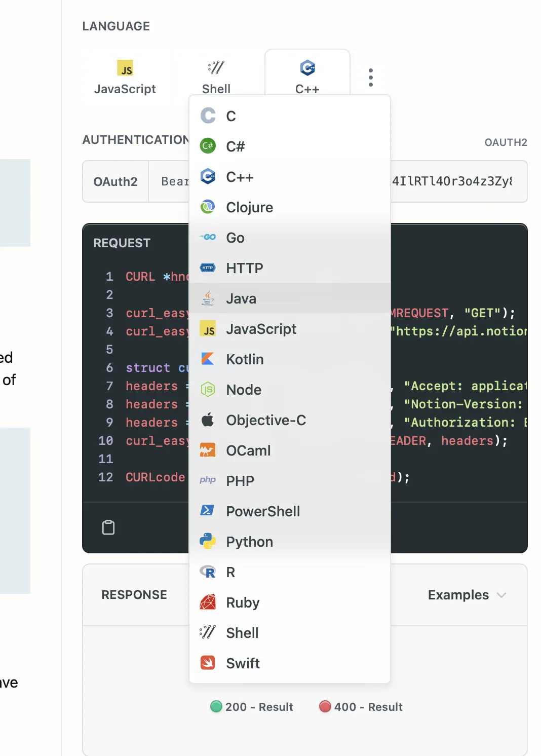The width and height of the screenshot is (541, 756).
Task: Click the OAUTH2 label beside Authentication
Action: pyautogui.click(x=506, y=142)
